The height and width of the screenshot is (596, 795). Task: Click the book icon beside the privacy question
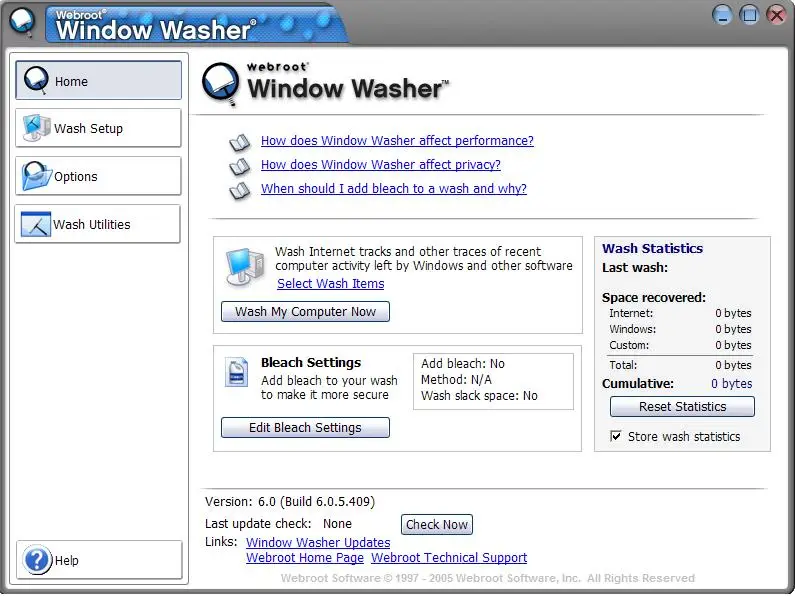coord(239,166)
